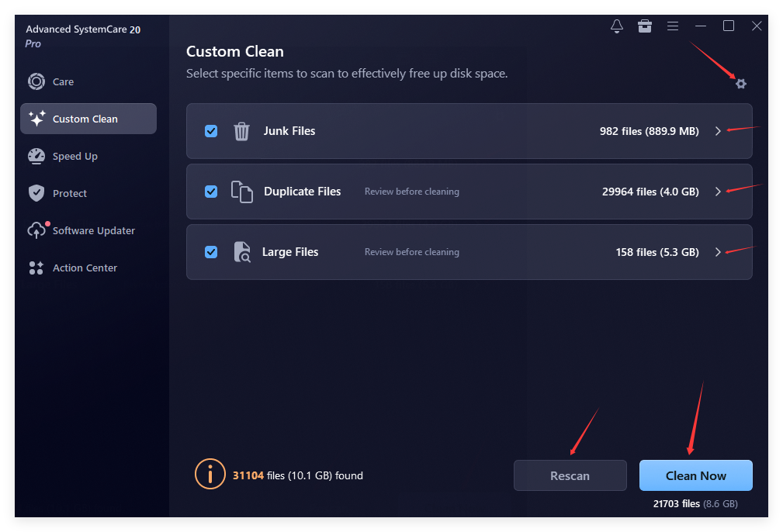Click the Junk Files label
Screen dimensions: 783x532
289,131
